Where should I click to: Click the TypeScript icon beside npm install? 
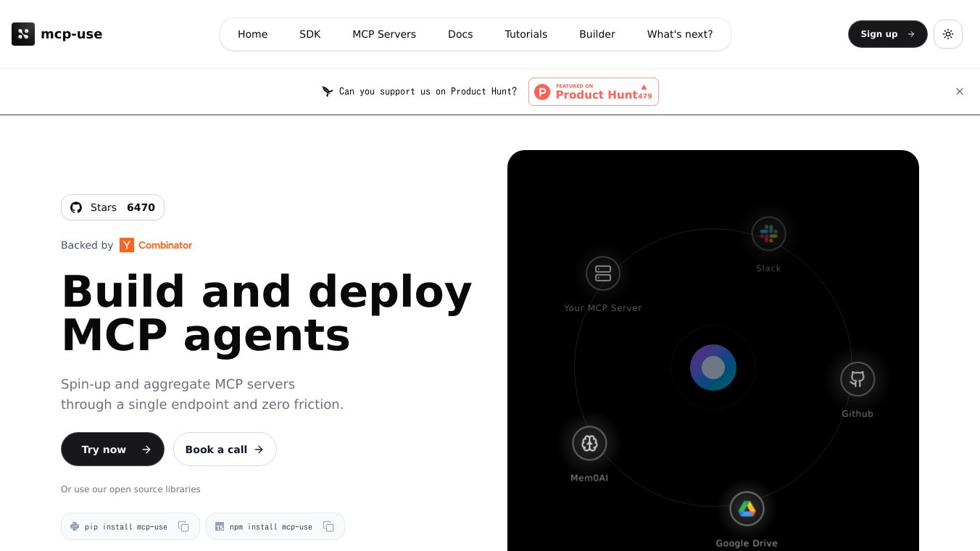pos(220,526)
